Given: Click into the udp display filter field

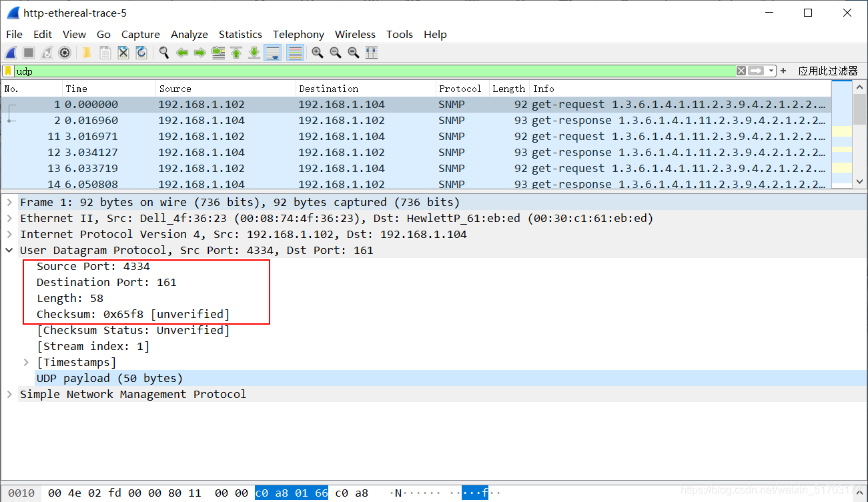Looking at the screenshot, I should pyautogui.click(x=374, y=71).
